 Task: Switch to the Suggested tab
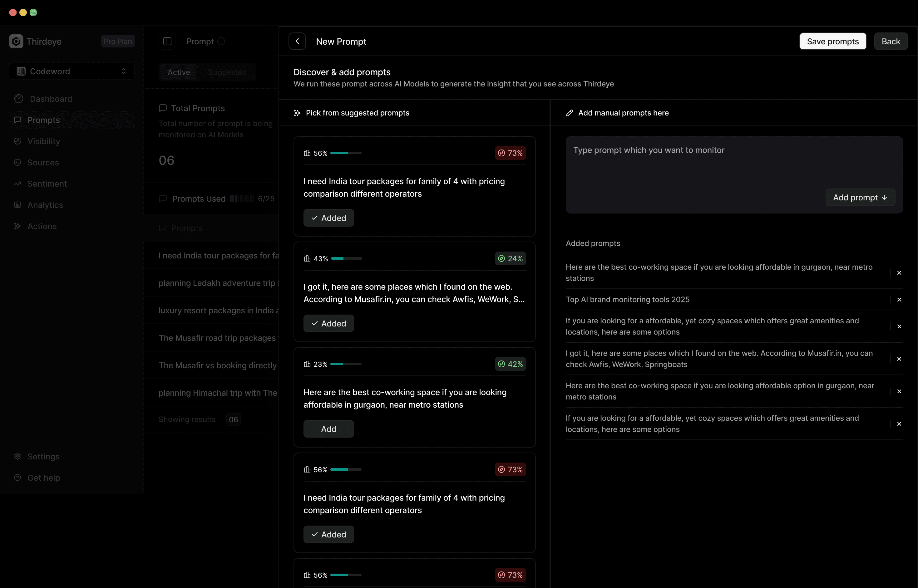227,72
